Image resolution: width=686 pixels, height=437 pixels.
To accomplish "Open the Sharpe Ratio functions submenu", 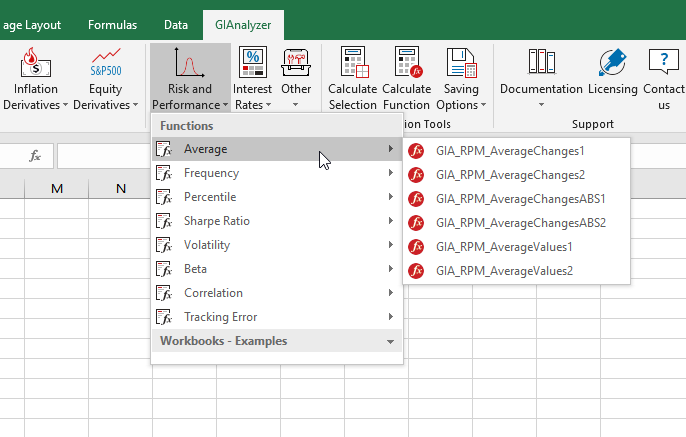I will (x=276, y=221).
